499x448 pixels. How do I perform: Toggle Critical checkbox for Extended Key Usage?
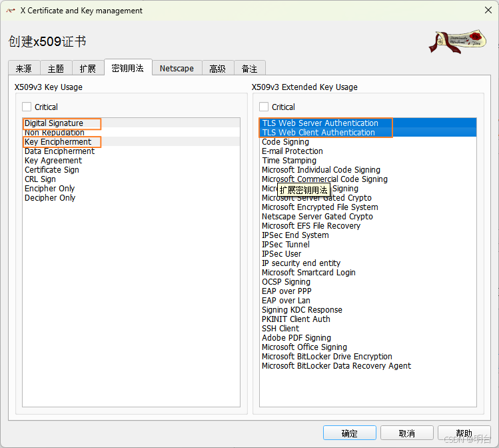coord(264,107)
